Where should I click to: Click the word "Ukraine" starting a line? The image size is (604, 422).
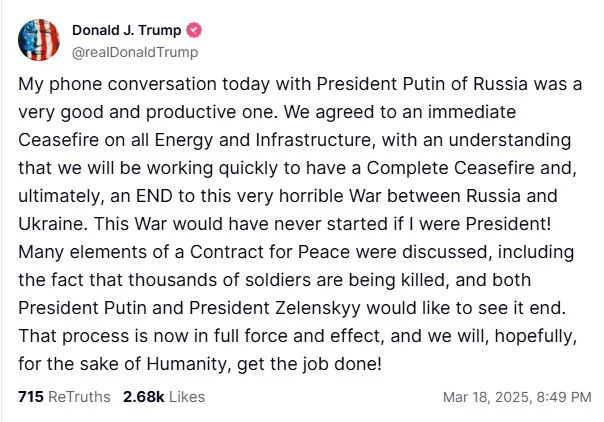(x=53, y=224)
